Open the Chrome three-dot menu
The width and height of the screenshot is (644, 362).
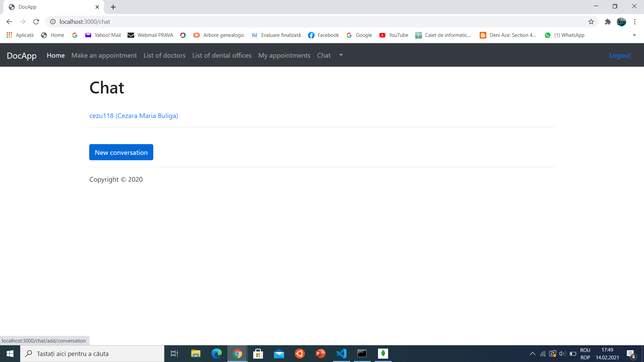coord(635,21)
